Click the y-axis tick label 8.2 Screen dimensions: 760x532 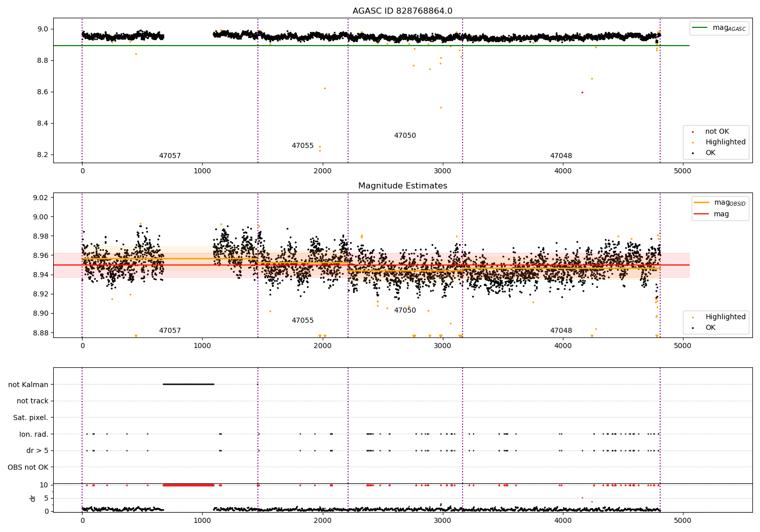(x=42, y=155)
